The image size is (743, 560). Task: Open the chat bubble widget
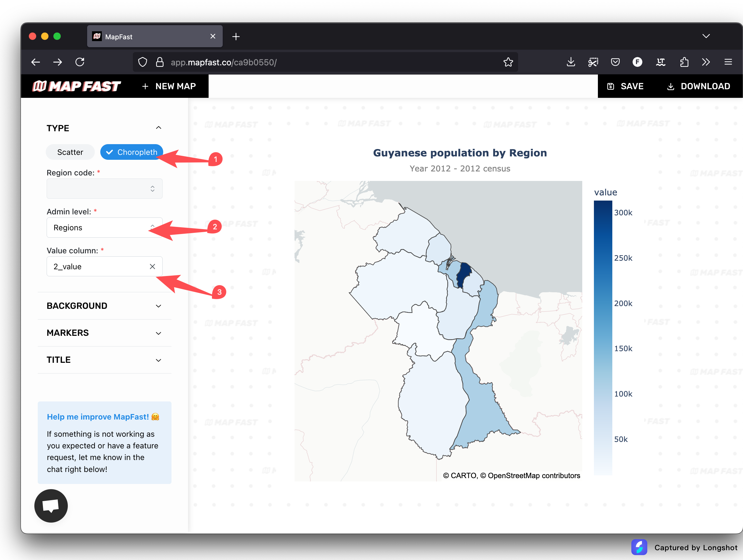click(51, 506)
